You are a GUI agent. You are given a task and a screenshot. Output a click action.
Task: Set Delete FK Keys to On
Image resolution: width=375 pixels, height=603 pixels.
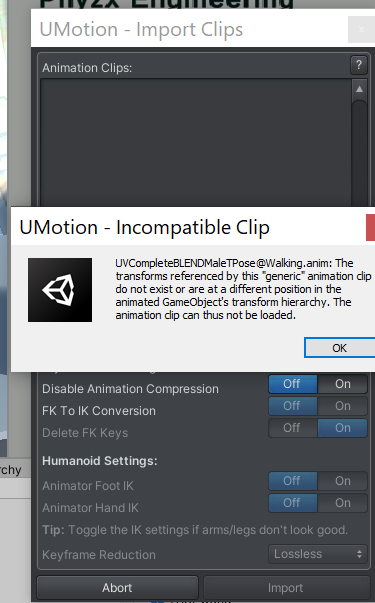pyautogui.click(x=342, y=428)
